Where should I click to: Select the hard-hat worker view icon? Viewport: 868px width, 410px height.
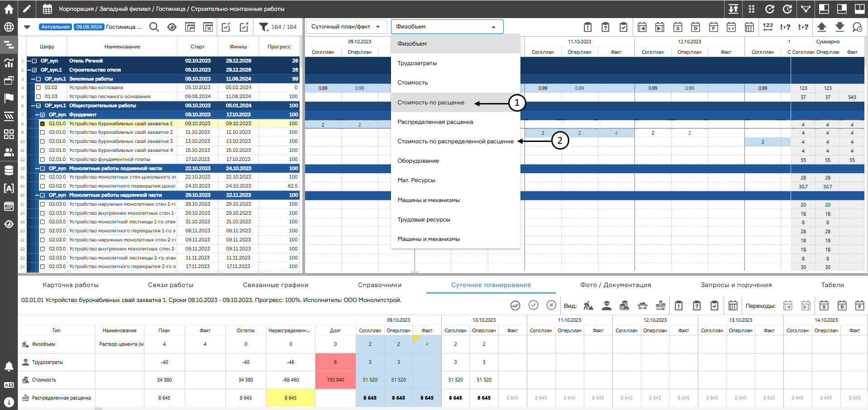coord(606,306)
